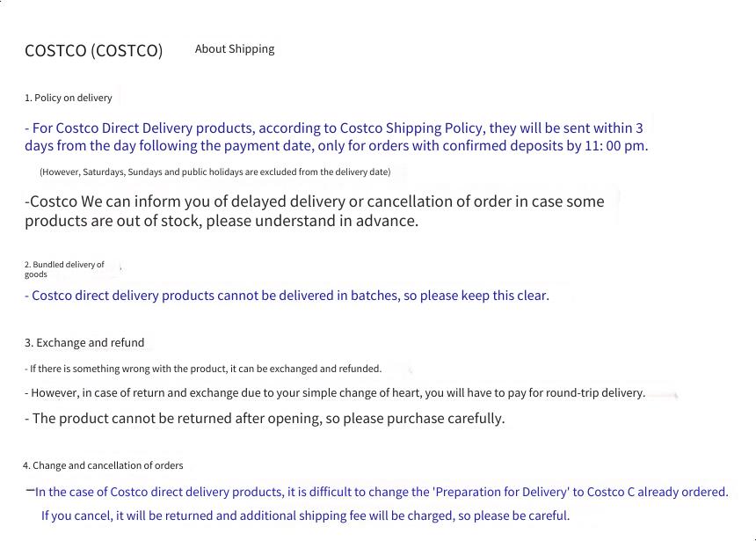Screen dimensions: 756x541
Task: Click the 'simple change of heart' return line
Action: pos(335,393)
